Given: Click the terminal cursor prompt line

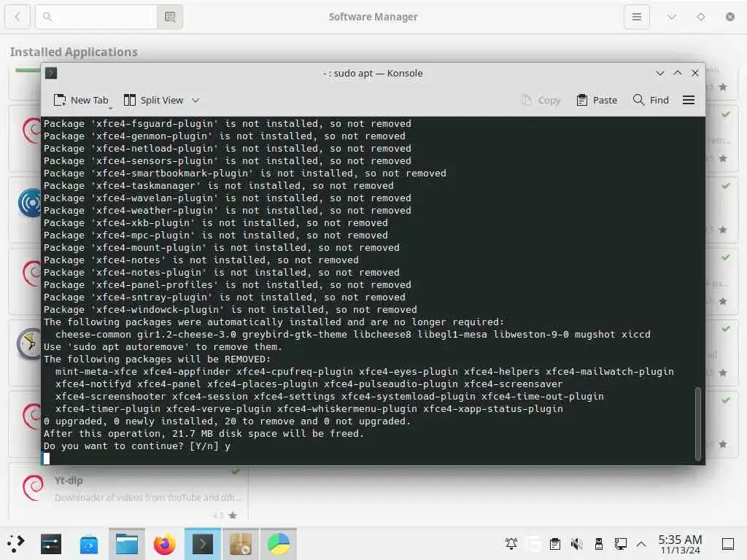Looking at the screenshot, I should coord(46,458).
